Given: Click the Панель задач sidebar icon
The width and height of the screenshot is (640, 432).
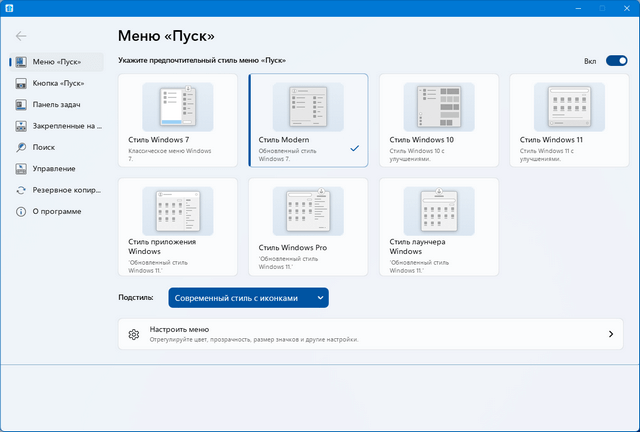Looking at the screenshot, I should coord(21,105).
